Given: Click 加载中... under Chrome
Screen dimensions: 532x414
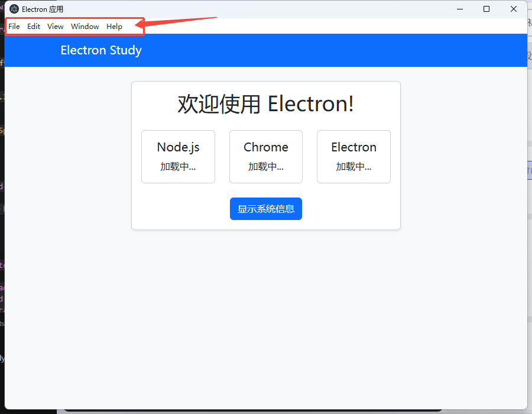Looking at the screenshot, I should point(266,167).
